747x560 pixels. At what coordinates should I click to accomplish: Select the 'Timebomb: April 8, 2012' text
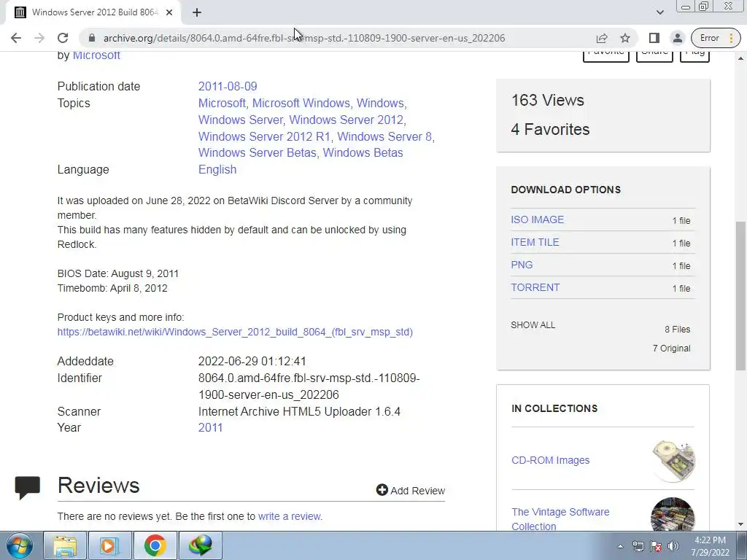(112, 288)
